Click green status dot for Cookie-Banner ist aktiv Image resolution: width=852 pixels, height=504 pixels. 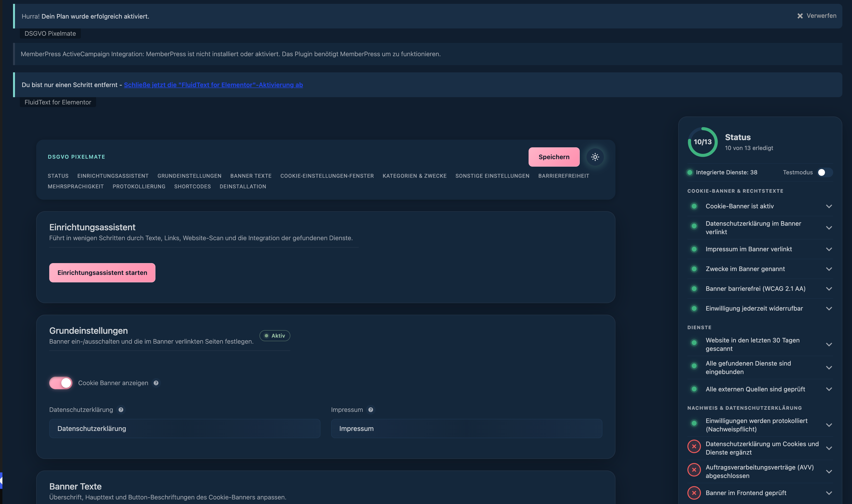(x=694, y=206)
